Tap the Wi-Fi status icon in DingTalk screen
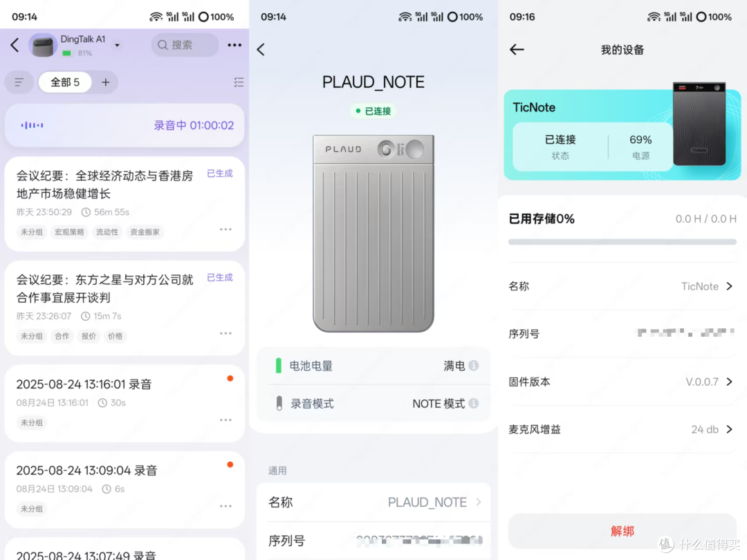 click(156, 17)
